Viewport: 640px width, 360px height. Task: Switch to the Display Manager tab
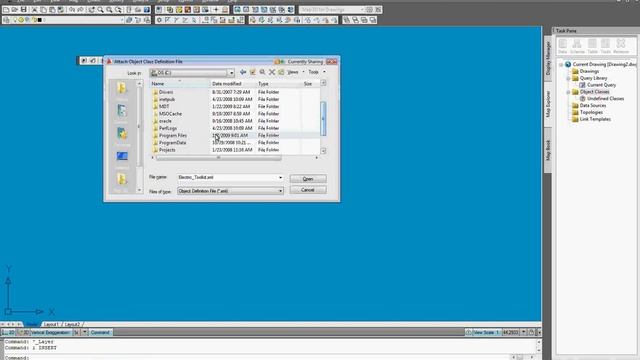[x=548, y=57]
